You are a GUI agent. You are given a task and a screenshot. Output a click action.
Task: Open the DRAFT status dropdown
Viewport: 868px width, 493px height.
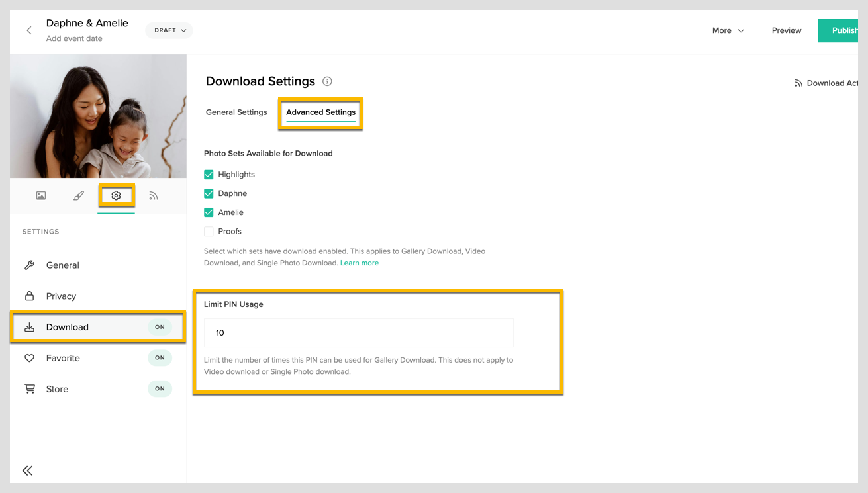(169, 30)
